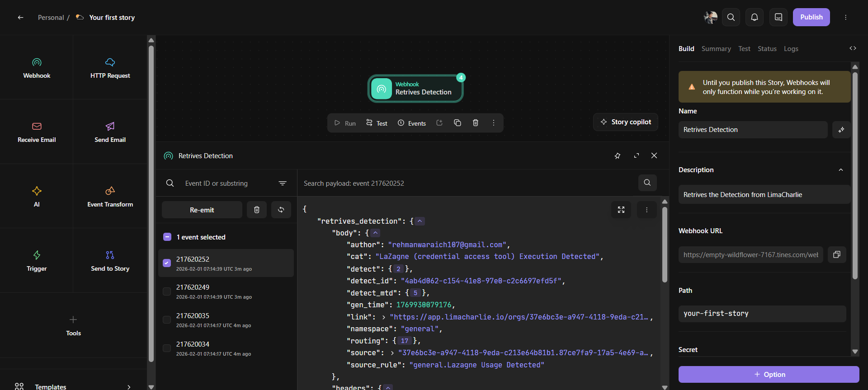Toggle the code view icon in right panel
868x390 pixels.
(853, 48)
